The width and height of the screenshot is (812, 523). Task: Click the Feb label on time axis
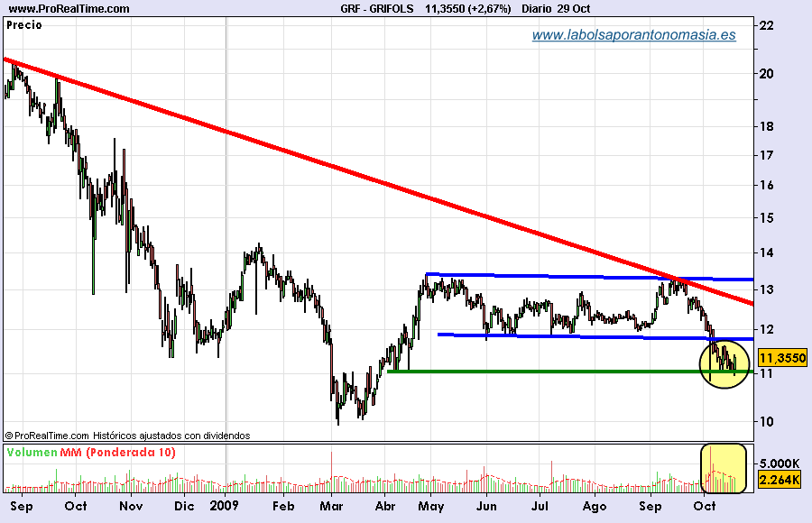point(283,506)
